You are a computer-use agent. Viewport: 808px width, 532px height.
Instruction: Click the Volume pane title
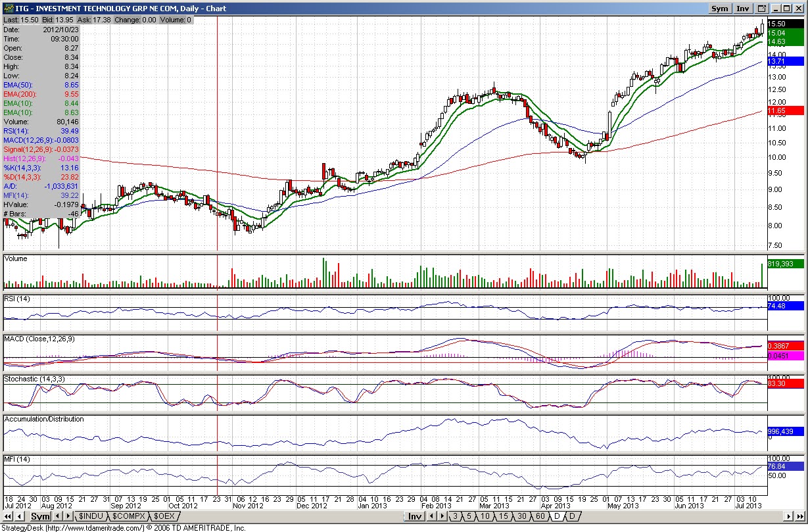(16, 259)
